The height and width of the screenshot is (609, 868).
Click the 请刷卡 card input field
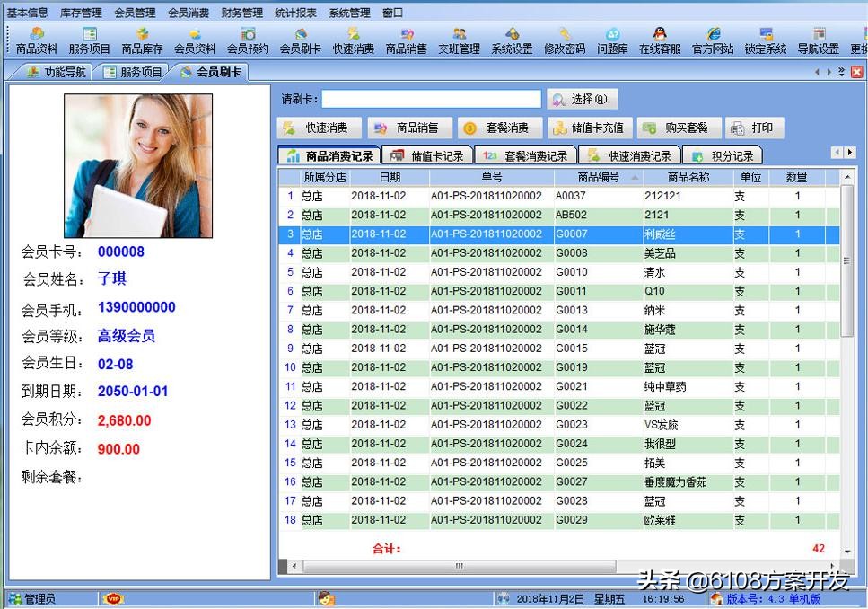pos(432,99)
